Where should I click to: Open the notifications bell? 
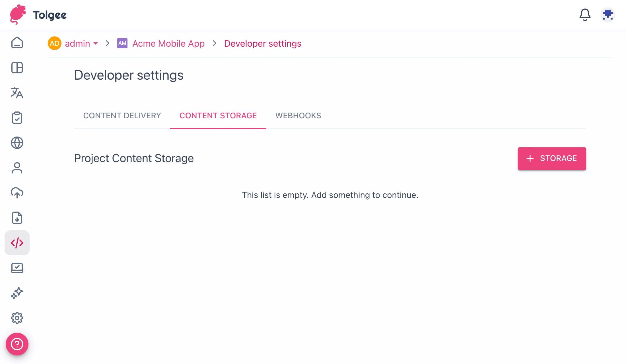tap(585, 15)
